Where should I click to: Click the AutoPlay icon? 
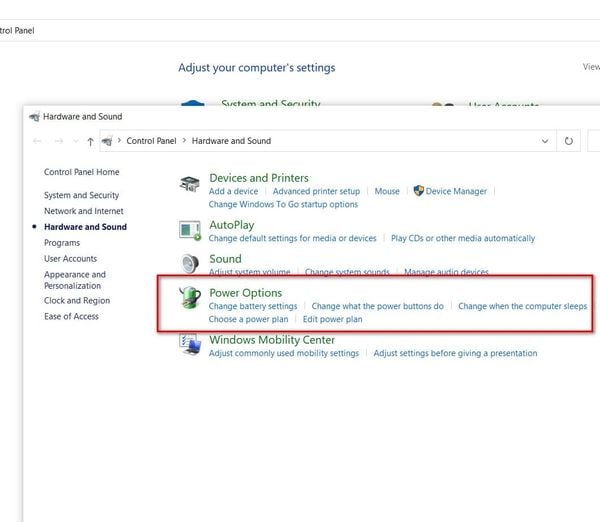189,231
